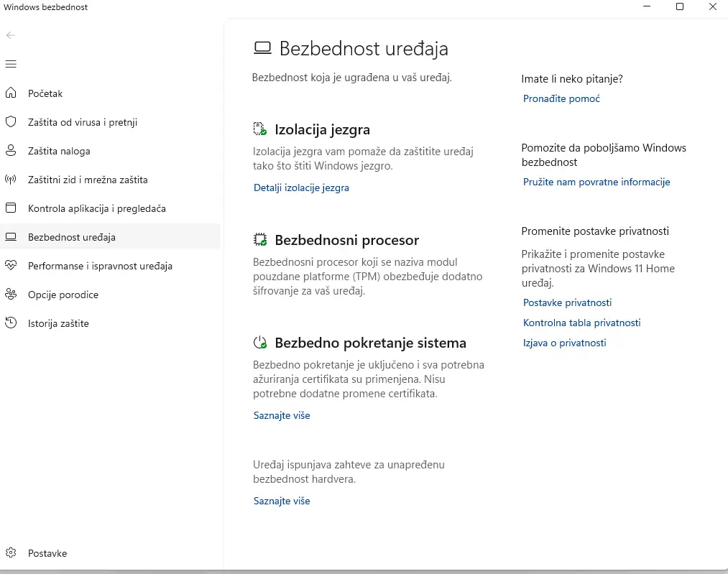The width and height of the screenshot is (728, 574).
Task: Click the shield icon for virus protection
Action: [x=11, y=122]
